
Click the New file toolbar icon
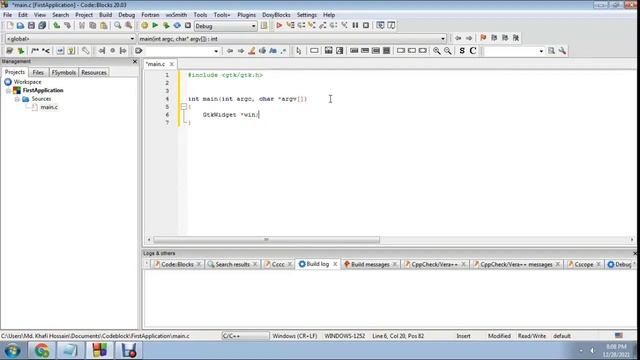[10, 26]
